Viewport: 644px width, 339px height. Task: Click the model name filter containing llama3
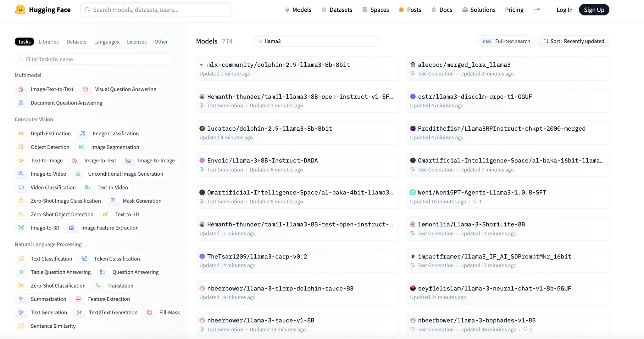[x=317, y=41]
